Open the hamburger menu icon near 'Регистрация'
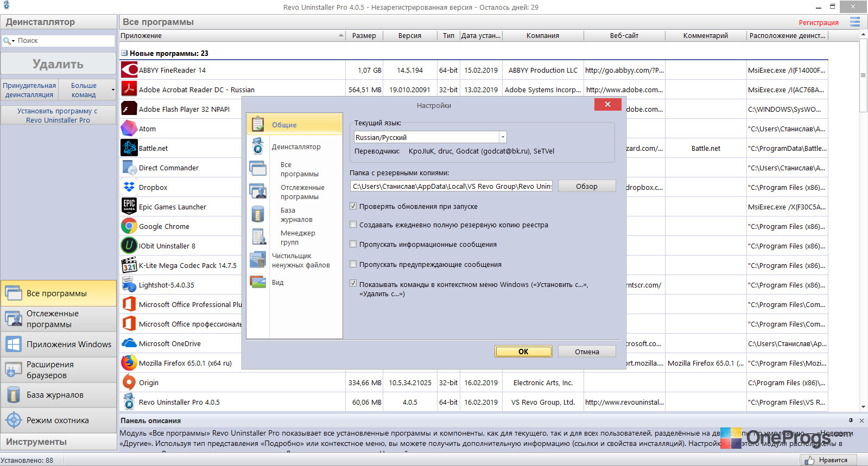Image resolution: width=868 pixels, height=466 pixels. [855, 22]
